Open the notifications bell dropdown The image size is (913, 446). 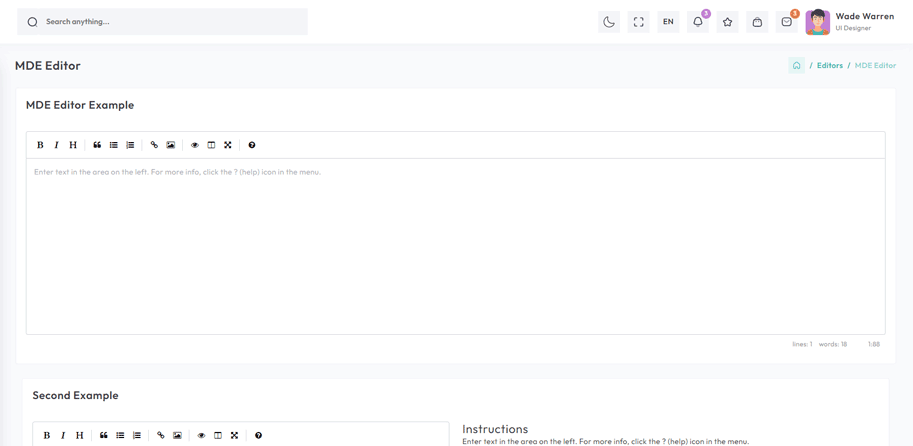(698, 22)
